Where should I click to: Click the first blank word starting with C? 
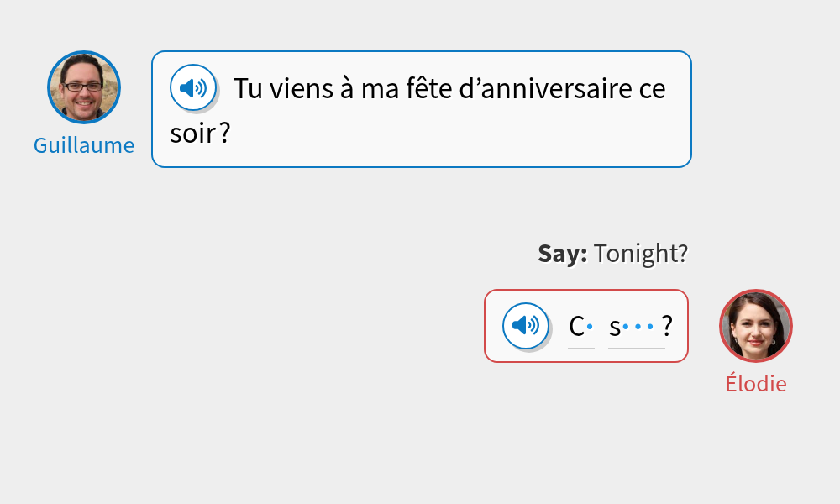pos(580,326)
